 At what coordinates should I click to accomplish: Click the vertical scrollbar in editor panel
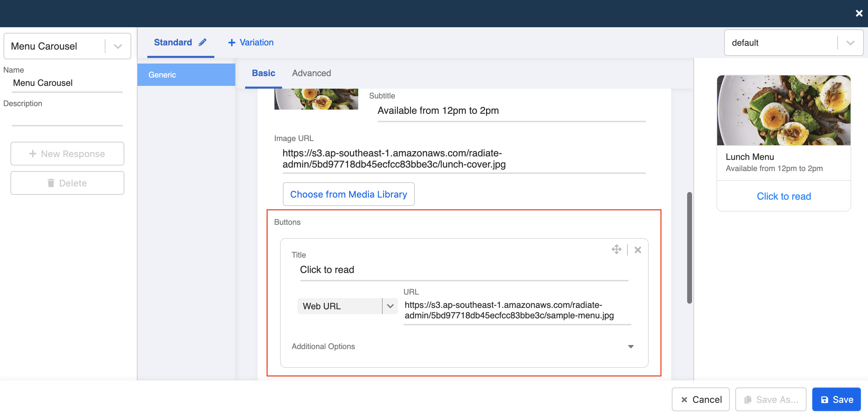(689, 248)
